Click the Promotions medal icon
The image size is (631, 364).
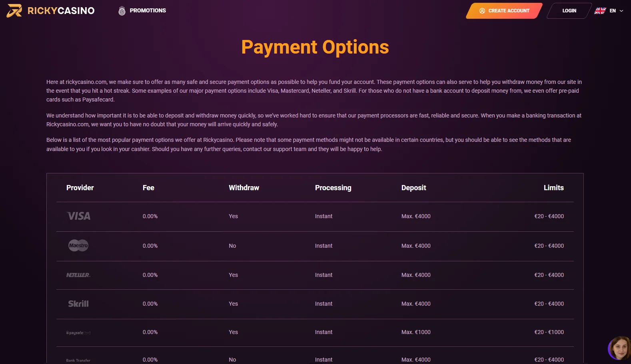(122, 11)
